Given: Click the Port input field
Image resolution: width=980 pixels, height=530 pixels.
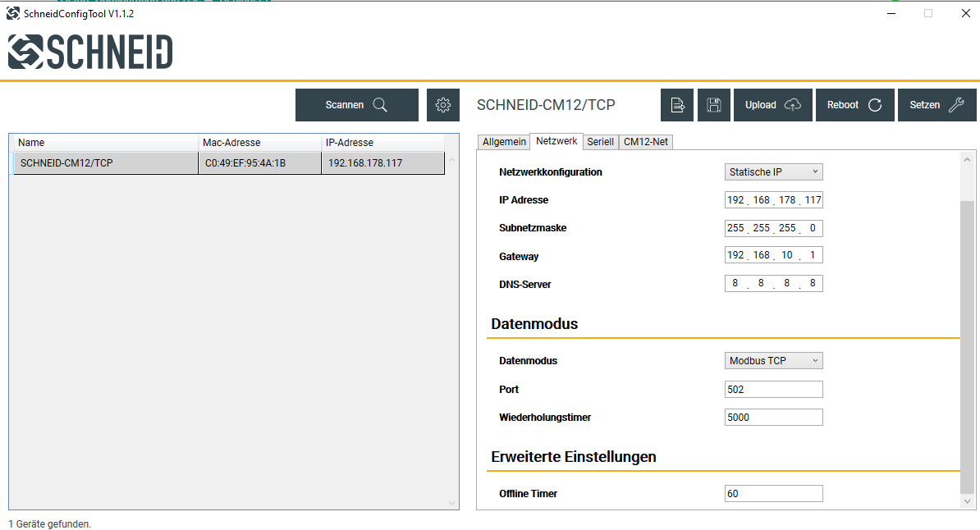Looking at the screenshot, I should pos(774,390).
